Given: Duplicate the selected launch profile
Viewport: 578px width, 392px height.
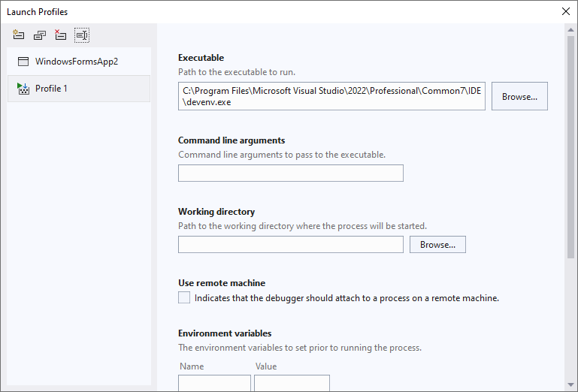Looking at the screenshot, I should tap(39, 35).
